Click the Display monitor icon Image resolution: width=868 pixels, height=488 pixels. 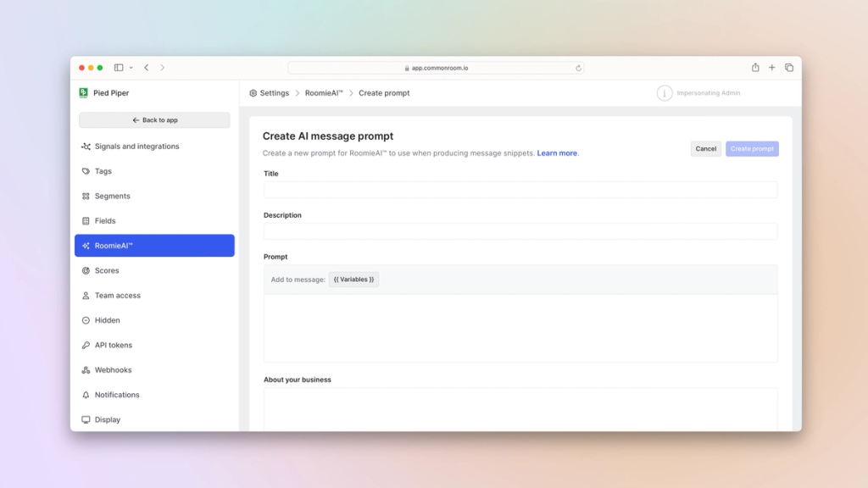86,420
